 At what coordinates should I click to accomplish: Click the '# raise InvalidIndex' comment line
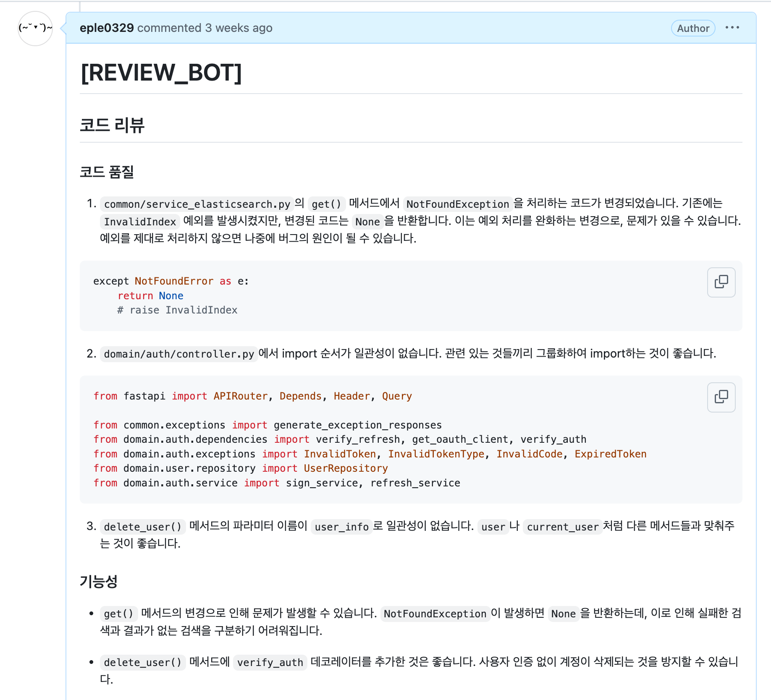(177, 310)
